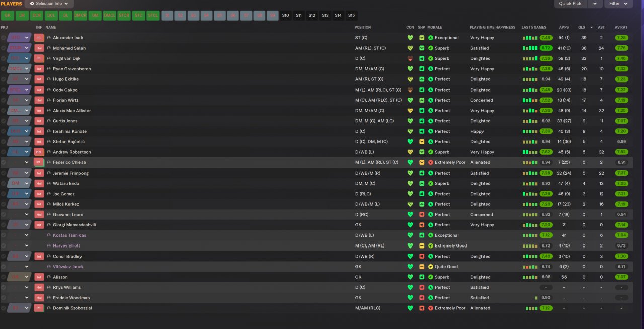
Task: Select the S10 substitute slot tab
Action: pos(286,16)
